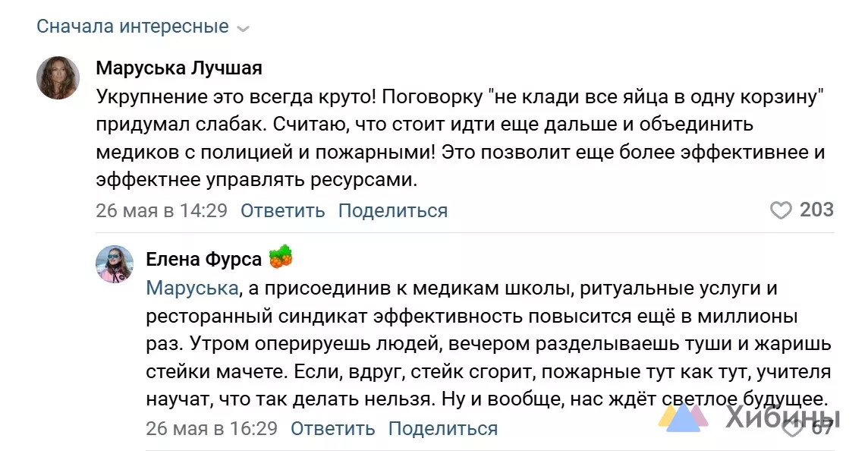Image resolution: width=868 pixels, height=451 pixels.
Task: Click the chevron next to "Сначала интересные"
Action: pos(243,29)
